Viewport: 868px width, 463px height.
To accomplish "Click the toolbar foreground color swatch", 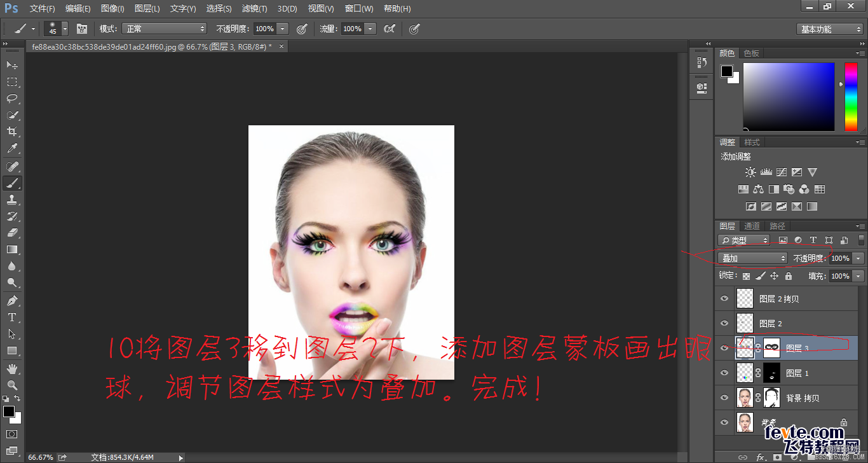I will pos(9,411).
